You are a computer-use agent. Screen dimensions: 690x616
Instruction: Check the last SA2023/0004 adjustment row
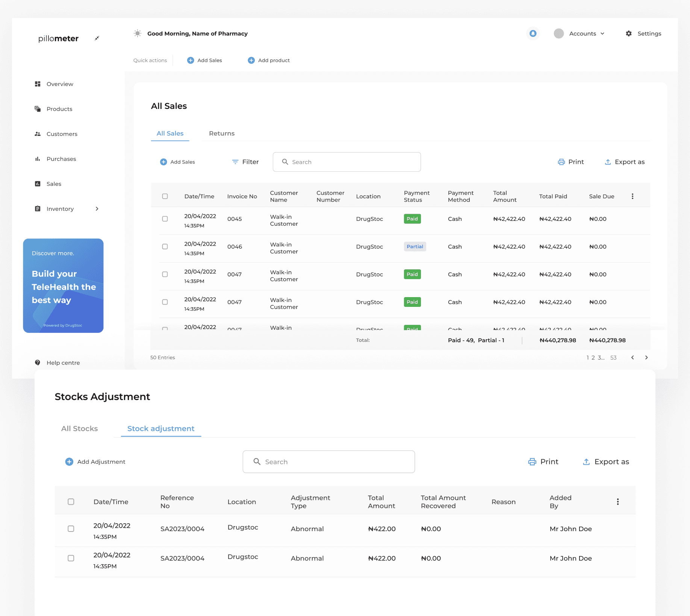71,558
